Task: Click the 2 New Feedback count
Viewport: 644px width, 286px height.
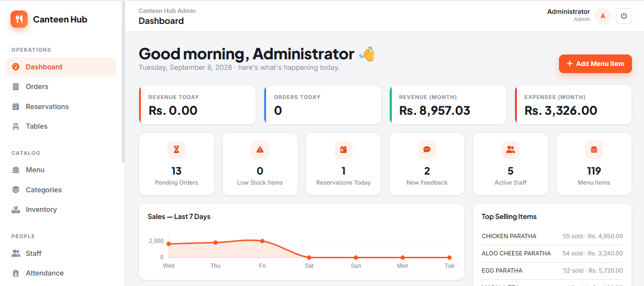Action: 427,171
